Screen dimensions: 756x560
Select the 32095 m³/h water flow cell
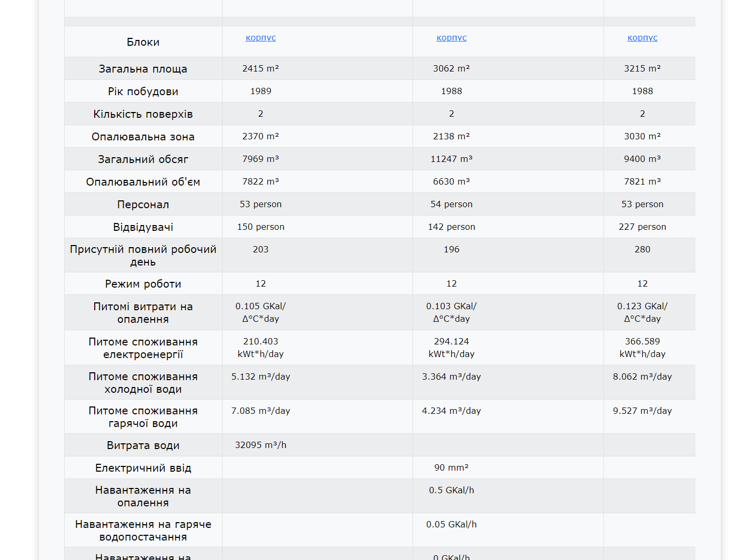click(x=260, y=445)
